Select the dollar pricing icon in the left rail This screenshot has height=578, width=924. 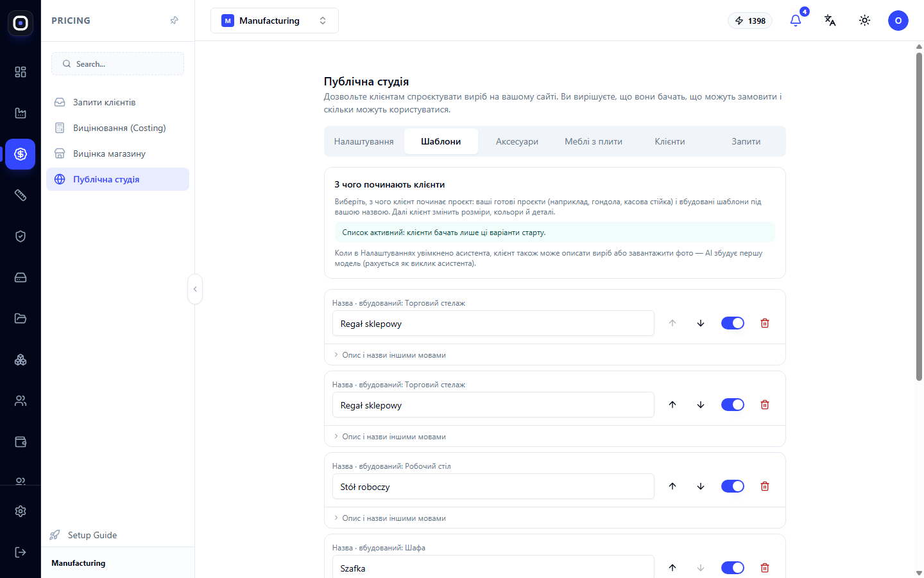tap(21, 154)
